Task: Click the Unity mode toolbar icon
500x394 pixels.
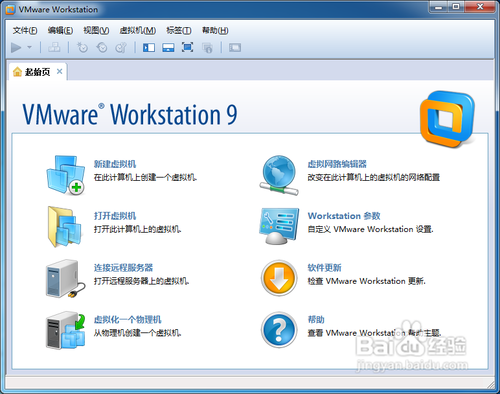Action: 207,48
